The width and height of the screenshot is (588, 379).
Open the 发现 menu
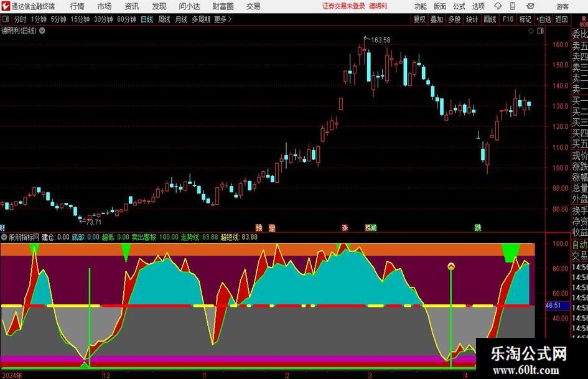[x=159, y=6]
